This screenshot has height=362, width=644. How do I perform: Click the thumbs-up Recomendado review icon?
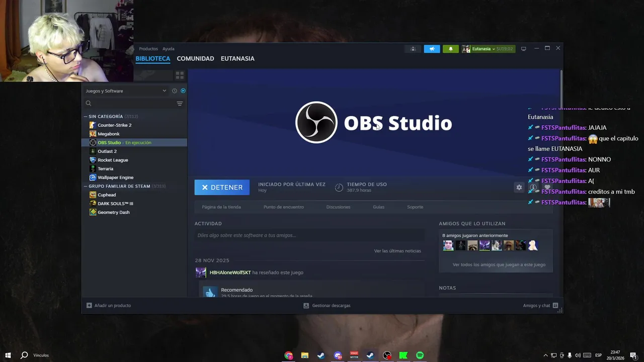point(210,292)
